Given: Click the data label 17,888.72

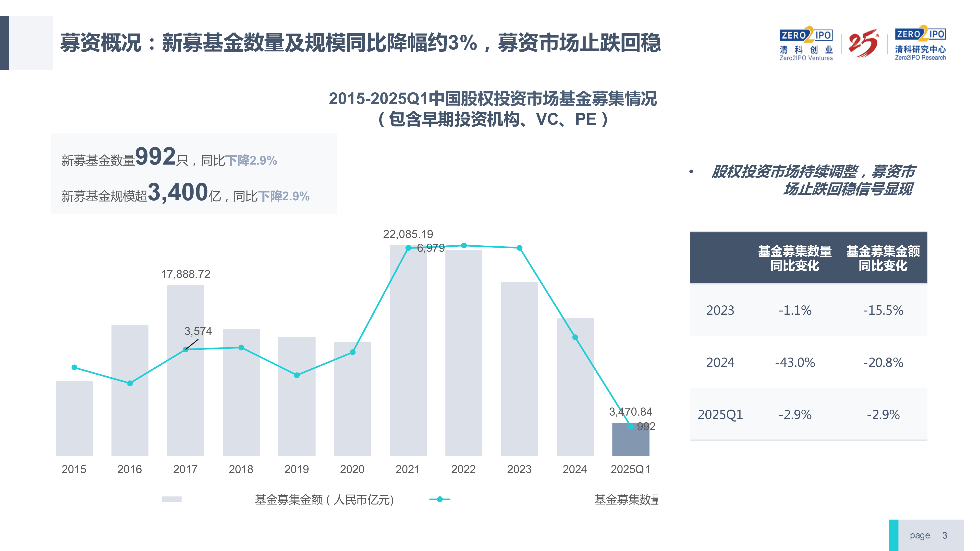Looking at the screenshot, I should pyautogui.click(x=186, y=274).
